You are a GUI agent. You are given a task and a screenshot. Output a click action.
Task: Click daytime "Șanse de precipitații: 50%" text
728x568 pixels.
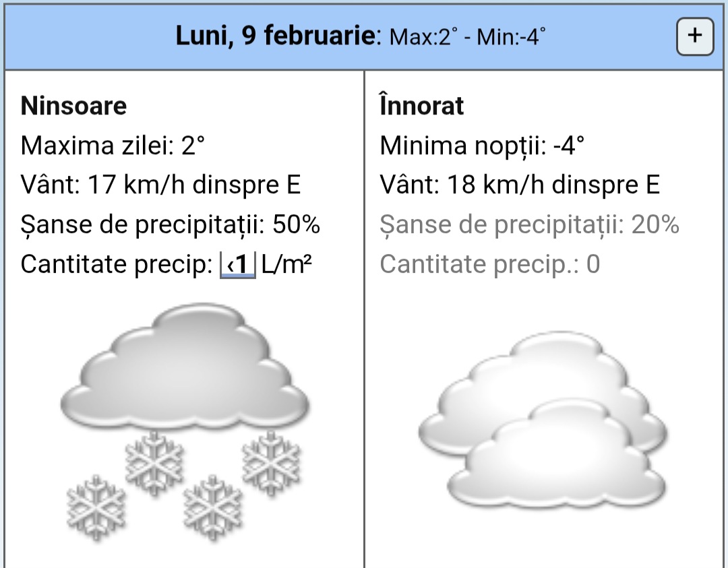[170, 225]
